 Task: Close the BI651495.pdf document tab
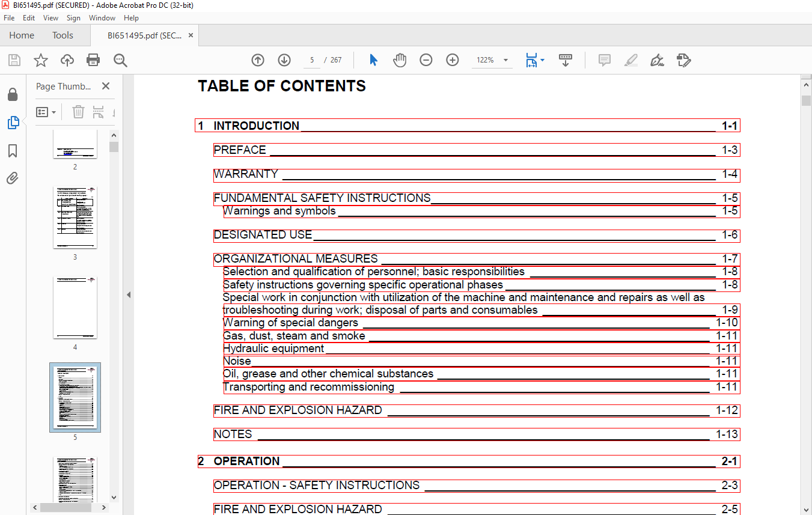(x=191, y=35)
